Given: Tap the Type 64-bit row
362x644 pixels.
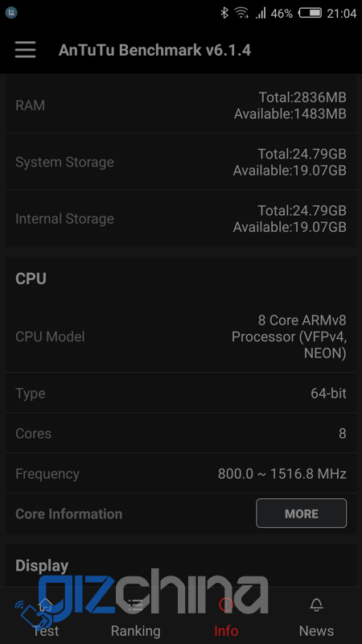Looking at the screenshot, I should tap(181, 393).
